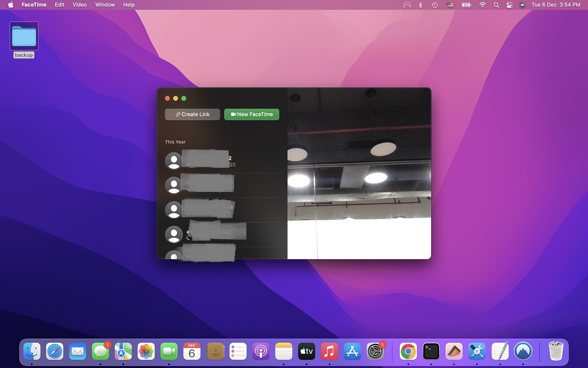This screenshot has width=588, height=368.
Task: Open Finder from the Dock
Action: pyautogui.click(x=32, y=352)
